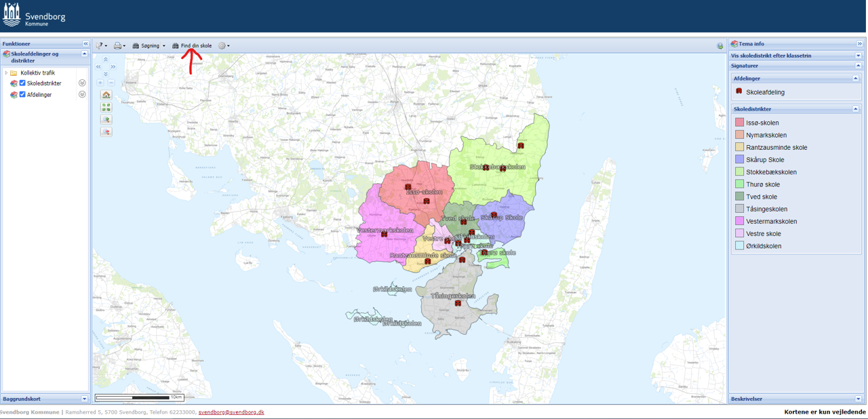Pan the map left with double-arrow
This screenshot has width=868, height=419.
click(x=98, y=67)
